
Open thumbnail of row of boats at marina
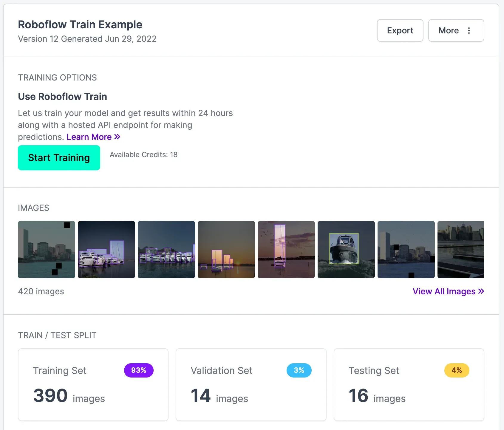[166, 250]
